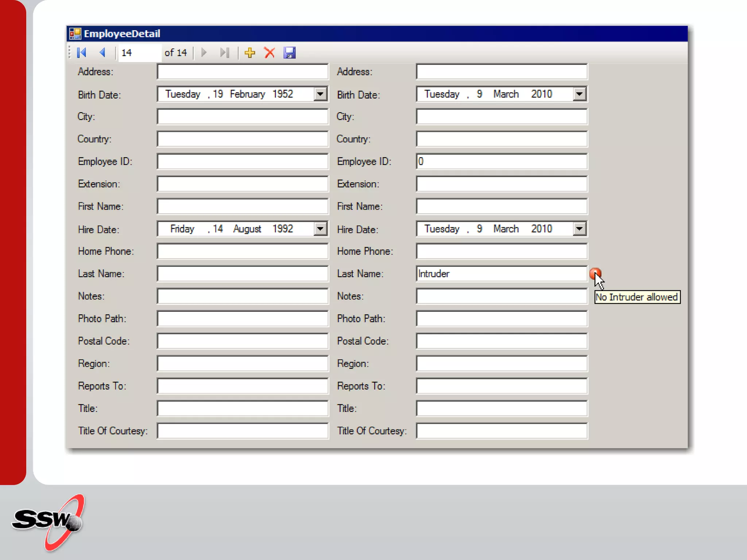Click the right Notes text box

point(501,296)
